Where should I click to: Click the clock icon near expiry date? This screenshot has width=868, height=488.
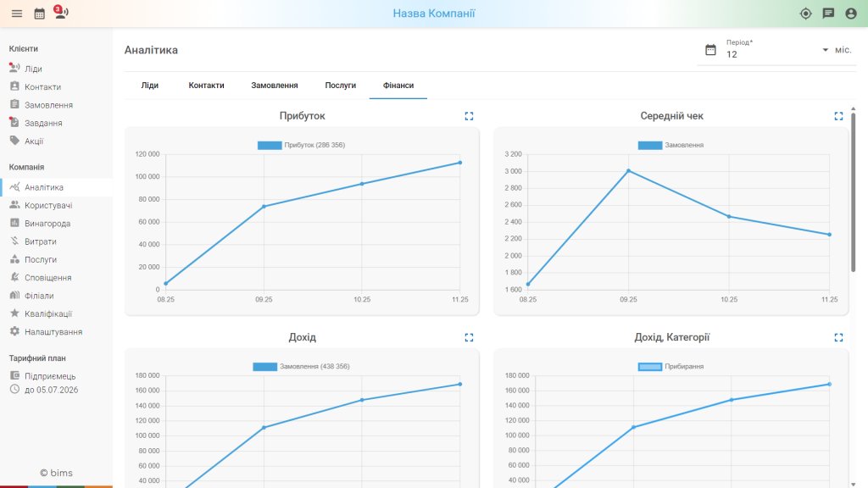14,390
